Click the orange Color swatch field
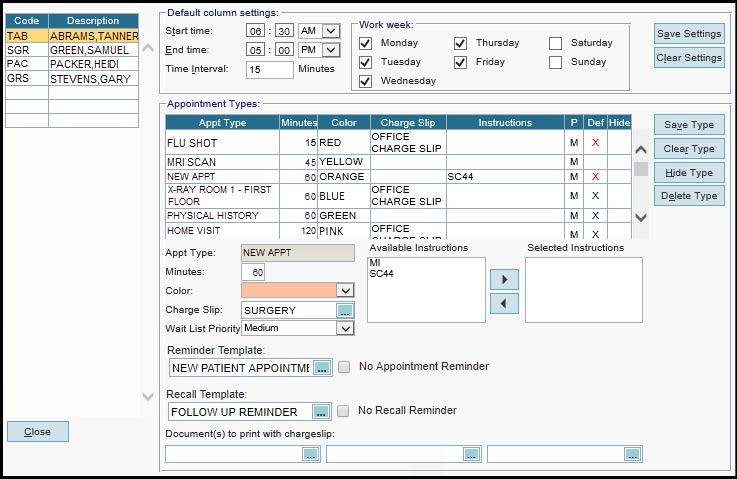 click(290, 290)
